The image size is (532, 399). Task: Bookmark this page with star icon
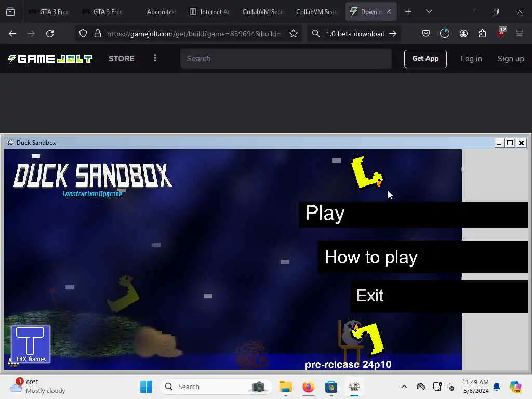pos(294,34)
